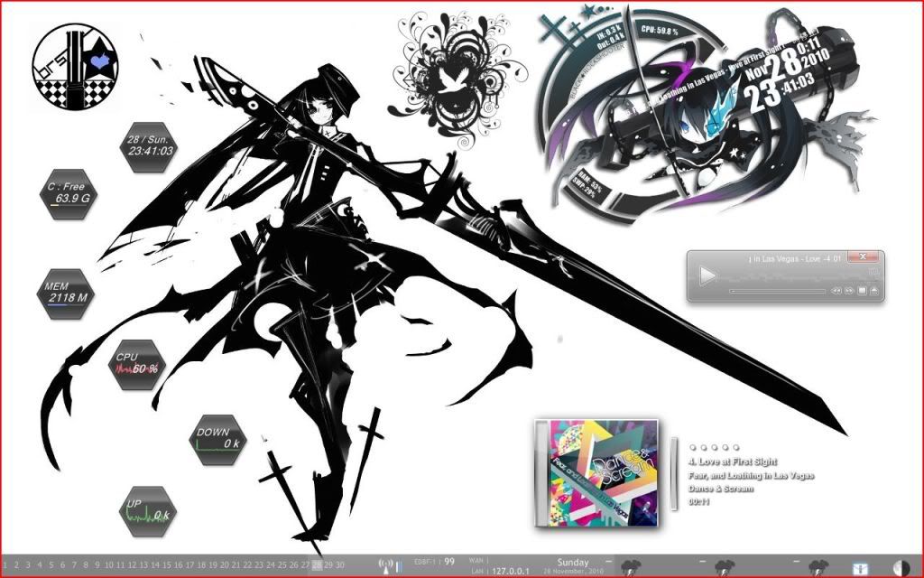Select day 19 in the calendar strip

pos(213,565)
